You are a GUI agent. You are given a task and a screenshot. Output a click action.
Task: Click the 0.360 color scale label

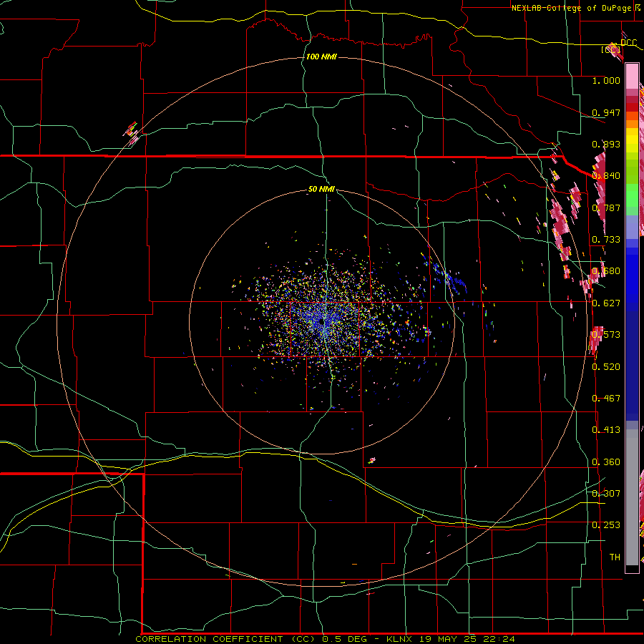click(606, 462)
